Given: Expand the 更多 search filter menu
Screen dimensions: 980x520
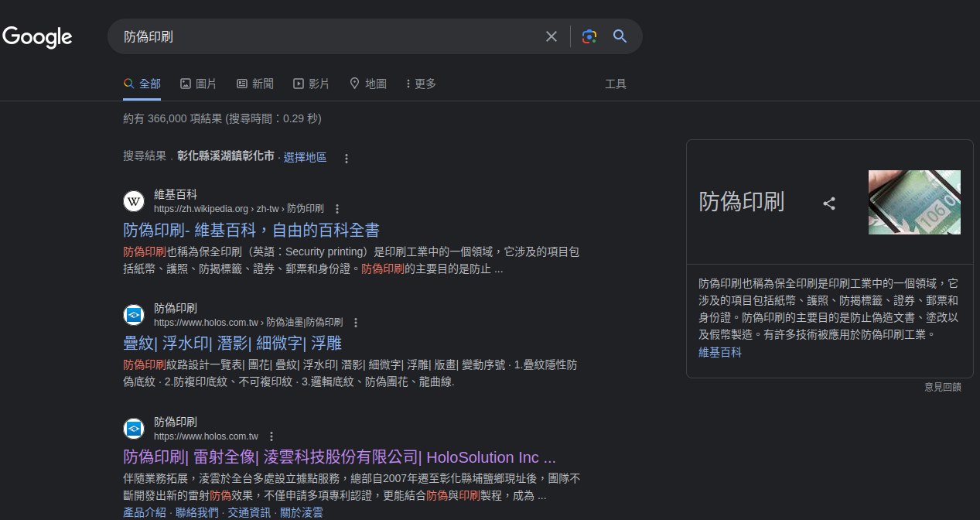Looking at the screenshot, I should point(421,84).
